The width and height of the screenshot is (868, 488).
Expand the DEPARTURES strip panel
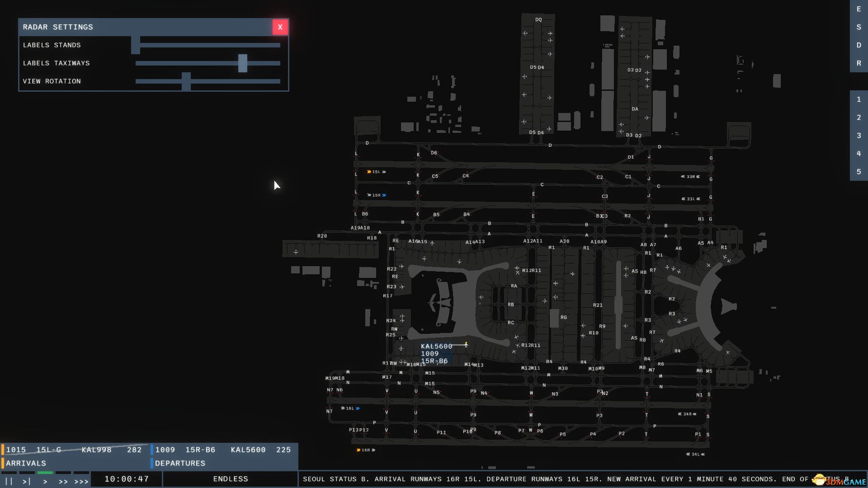pos(180,463)
